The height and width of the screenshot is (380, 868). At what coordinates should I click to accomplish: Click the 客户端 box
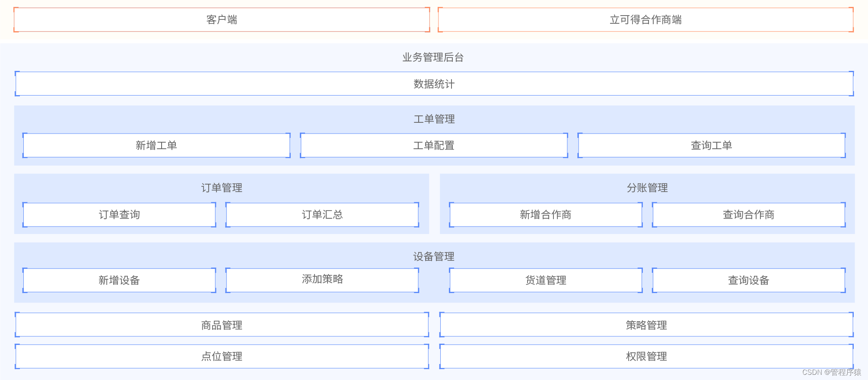coord(222,19)
